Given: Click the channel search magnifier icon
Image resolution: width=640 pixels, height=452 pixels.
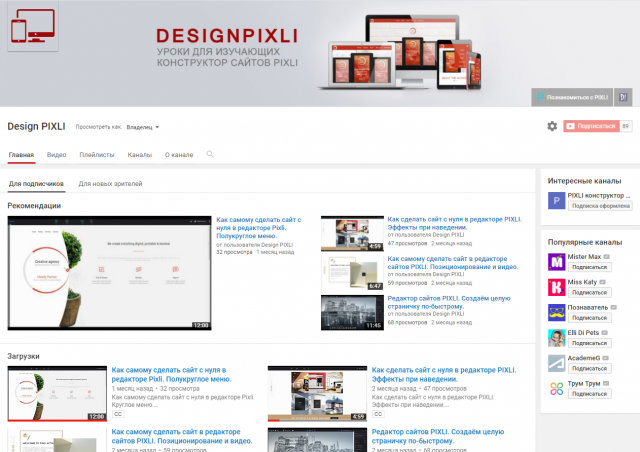Looking at the screenshot, I should pyautogui.click(x=210, y=154).
